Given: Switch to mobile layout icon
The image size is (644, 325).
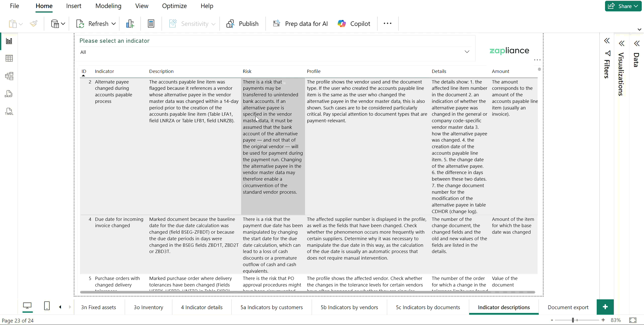Looking at the screenshot, I should tap(47, 306).
